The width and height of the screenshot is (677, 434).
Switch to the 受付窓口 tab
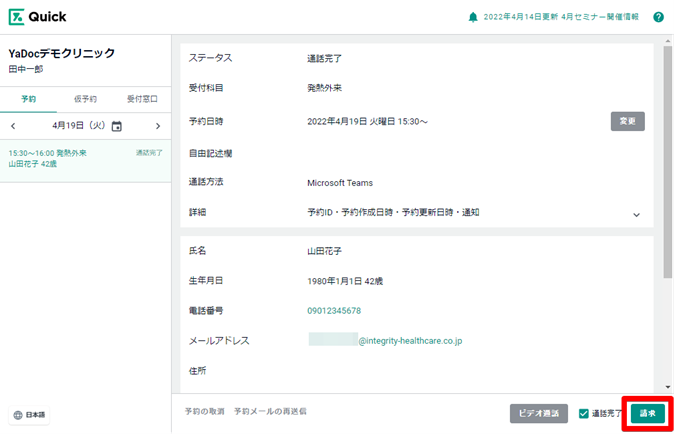(141, 99)
